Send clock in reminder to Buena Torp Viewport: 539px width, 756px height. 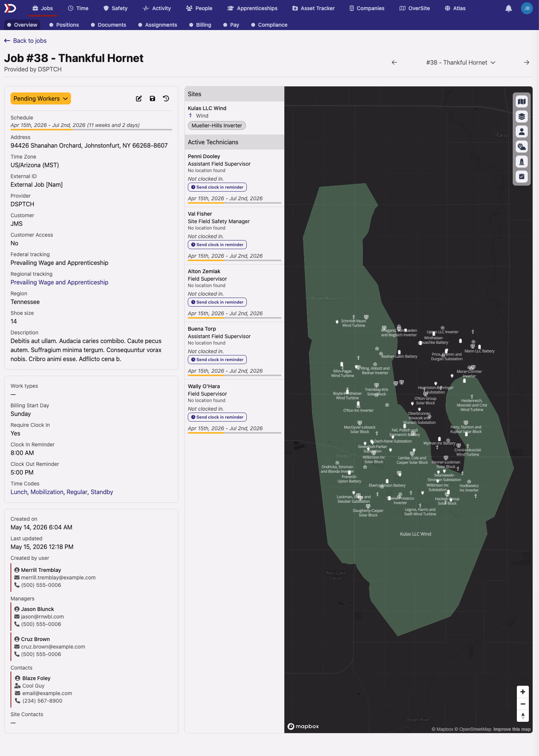217,360
